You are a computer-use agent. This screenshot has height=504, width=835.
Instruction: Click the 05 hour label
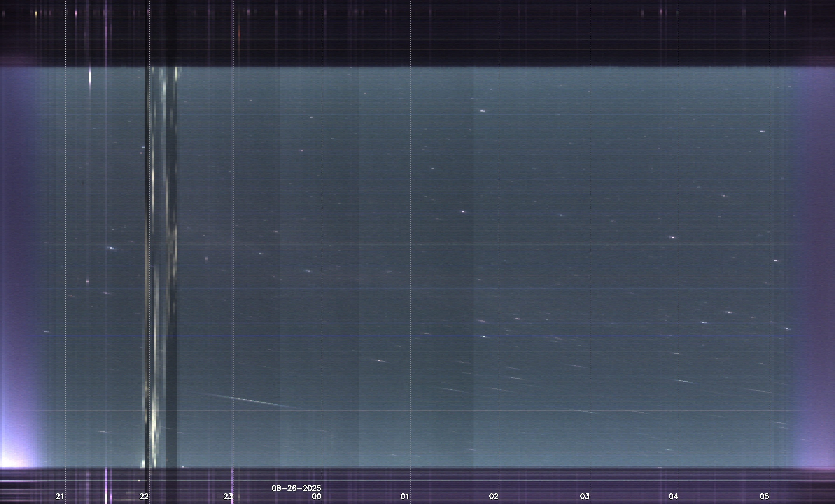tap(764, 497)
